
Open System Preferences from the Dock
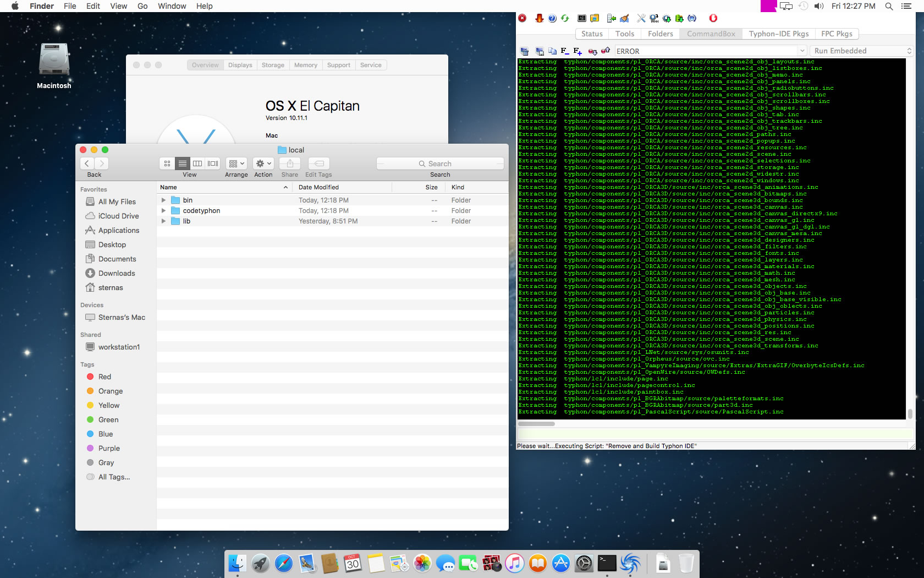tap(584, 563)
